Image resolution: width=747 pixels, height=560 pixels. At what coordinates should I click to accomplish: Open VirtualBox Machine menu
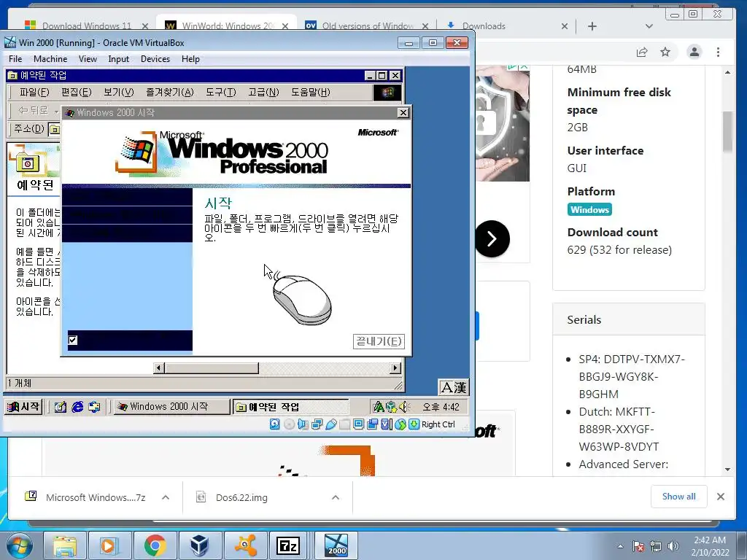click(50, 58)
